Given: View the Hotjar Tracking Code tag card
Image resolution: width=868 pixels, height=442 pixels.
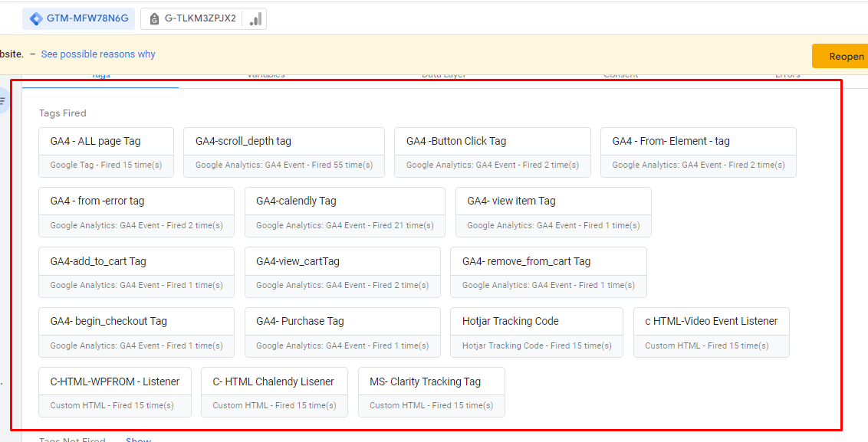Looking at the screenshot, I should 537,332.
